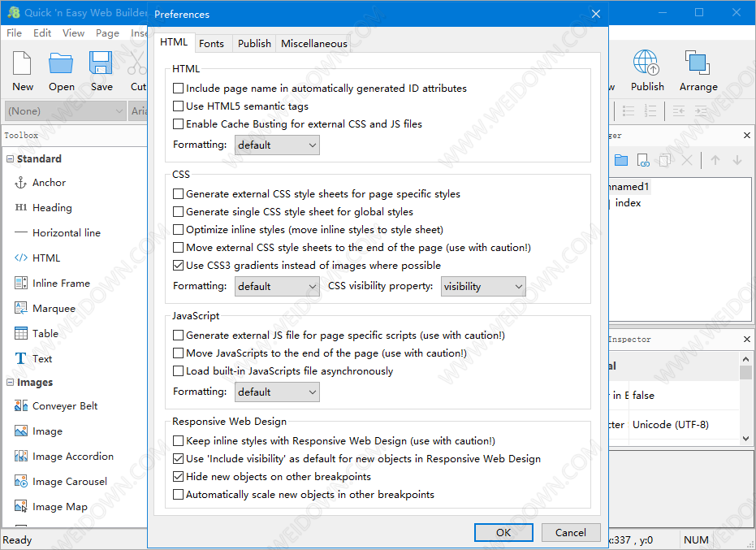This screenshot has width=756, height=550.
Task: Select the Image Map tool
Action: click(x=51, y=507)
